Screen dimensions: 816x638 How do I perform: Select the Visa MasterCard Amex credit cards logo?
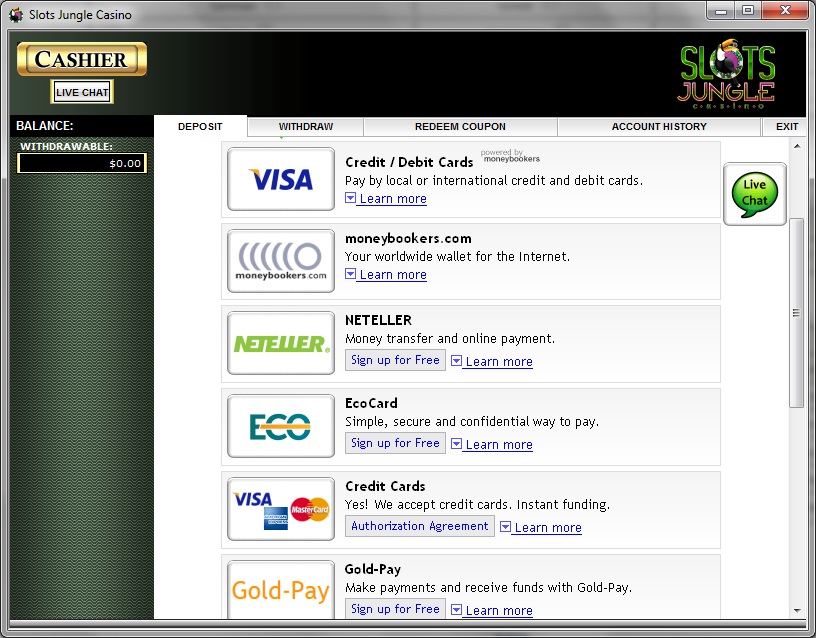(x=281, y=509)
